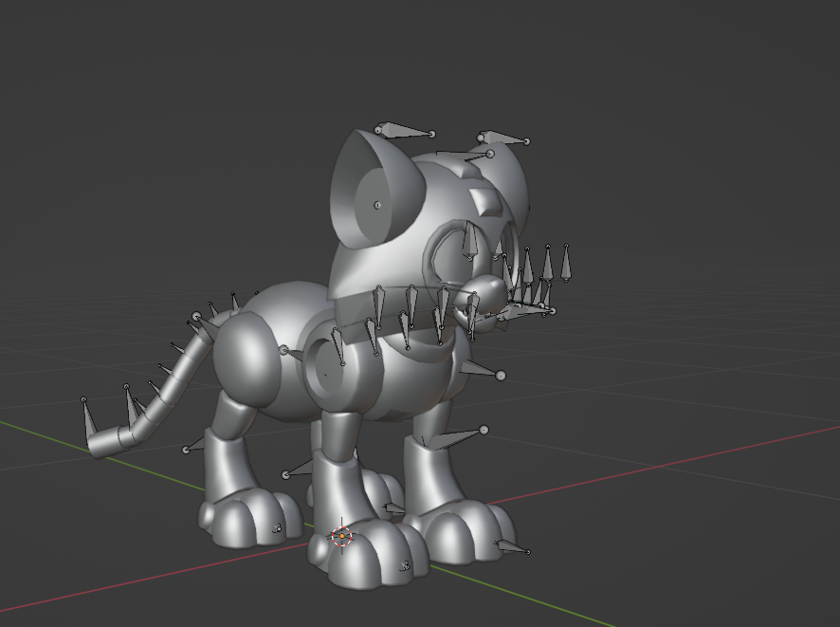Select the square block on the forehead
Screen dimensions: 840x627
486,200
